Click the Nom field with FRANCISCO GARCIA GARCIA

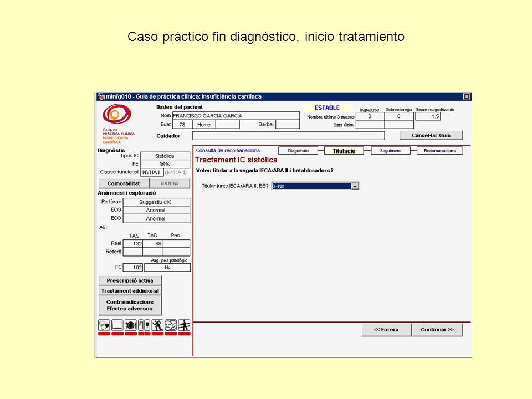coord(236,116)
